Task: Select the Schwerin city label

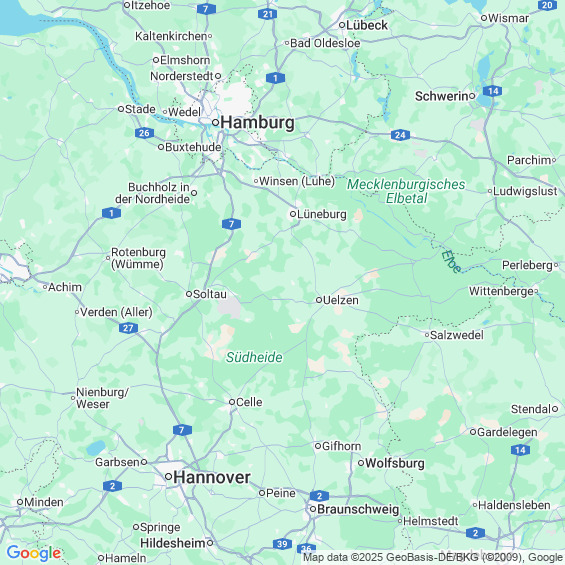Action: tap(441, 96)
